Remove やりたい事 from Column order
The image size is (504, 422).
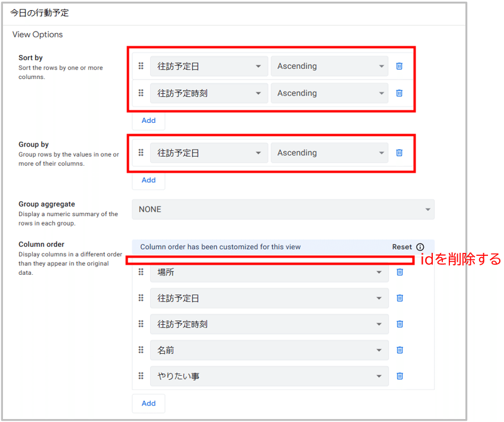pos(400,376)
